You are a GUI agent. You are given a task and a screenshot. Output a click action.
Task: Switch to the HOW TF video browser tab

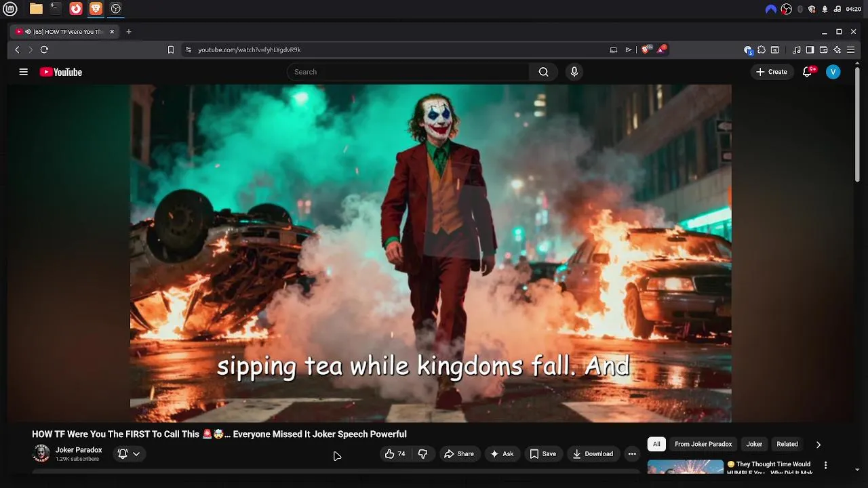(65, 32)
